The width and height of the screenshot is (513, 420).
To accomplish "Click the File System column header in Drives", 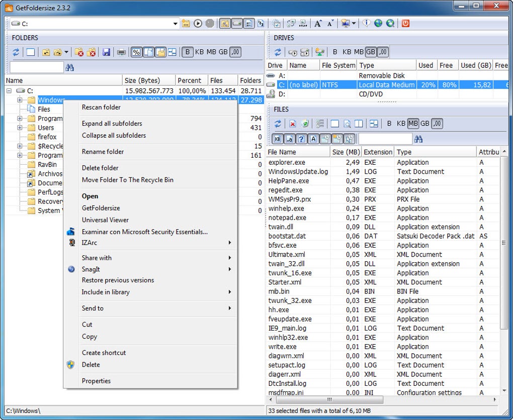I will click(x=338, y=65).
